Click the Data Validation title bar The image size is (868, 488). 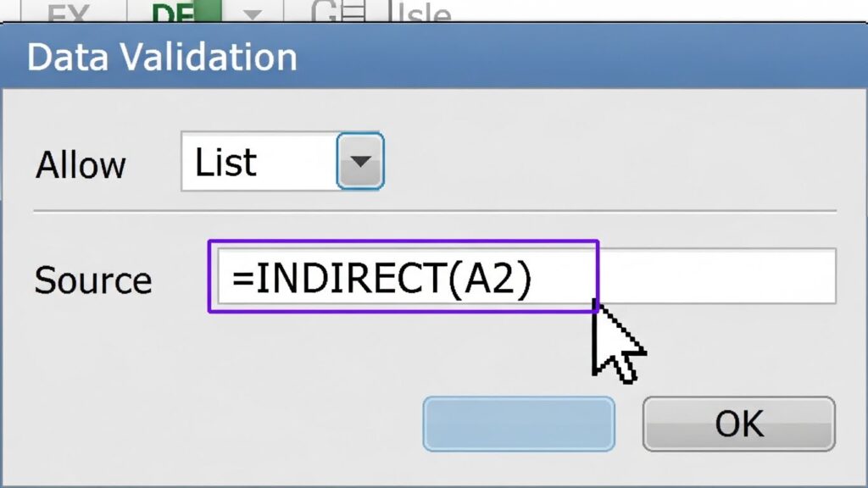(424, 58)
